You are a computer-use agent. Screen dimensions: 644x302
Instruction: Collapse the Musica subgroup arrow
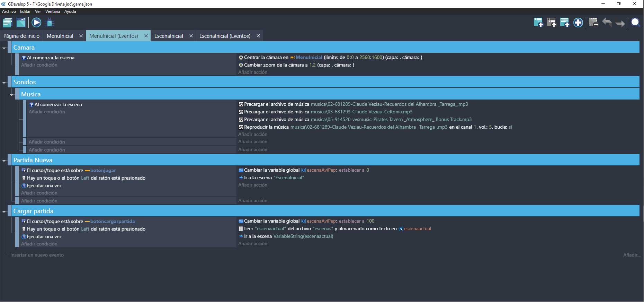coord(12,95)
